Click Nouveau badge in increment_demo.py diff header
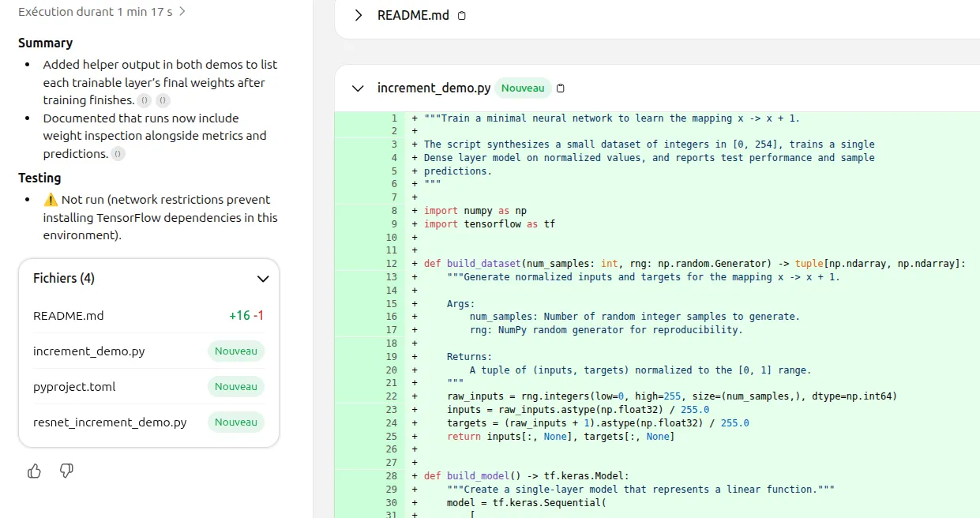Screen dimensions: 980x518 click(x=523, y=88)
